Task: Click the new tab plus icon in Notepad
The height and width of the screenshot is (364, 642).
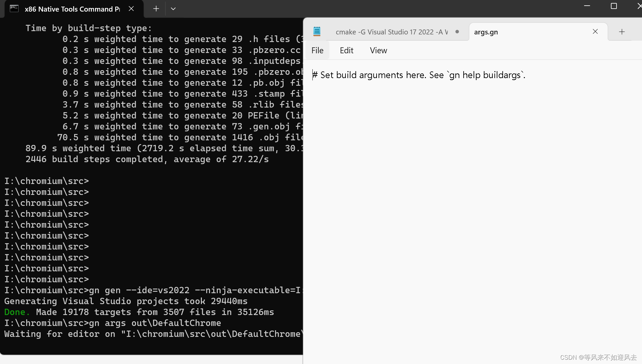Action: [x=622, y=31]
